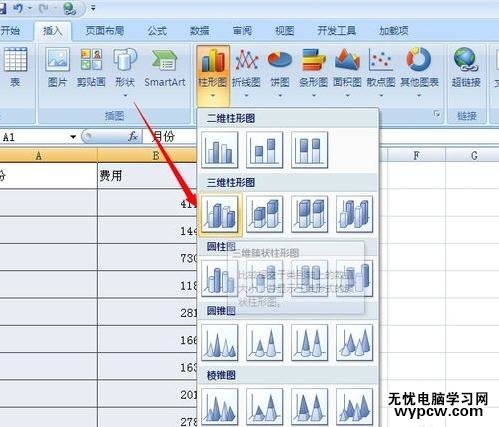Image resolution: width=499 pixels, height=427 pixels.
Task: Open the 散点图 scatter chart menu
Action: (381, 74)
